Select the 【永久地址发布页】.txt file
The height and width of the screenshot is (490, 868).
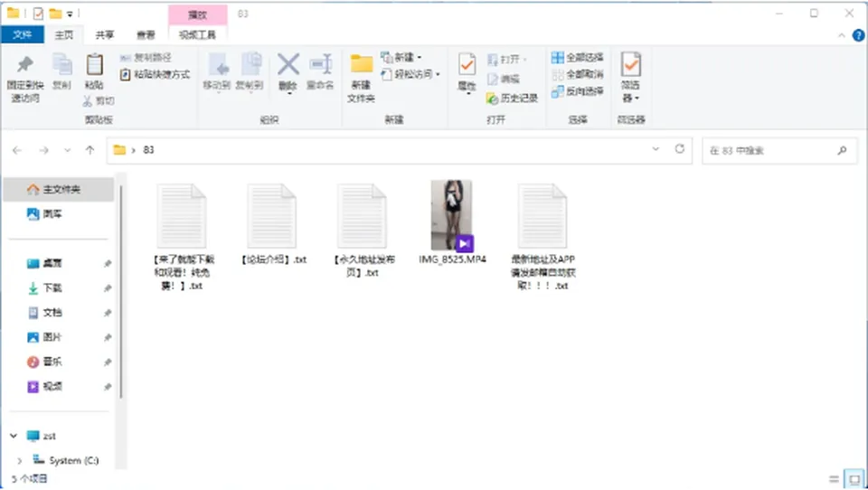363,231
